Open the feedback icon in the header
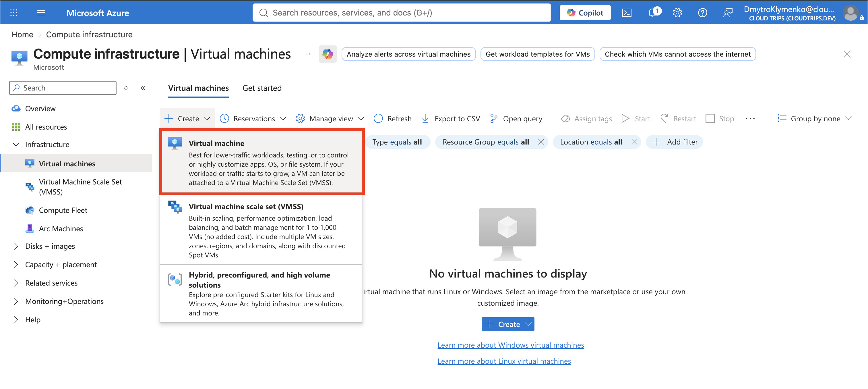 coord(728,13)
